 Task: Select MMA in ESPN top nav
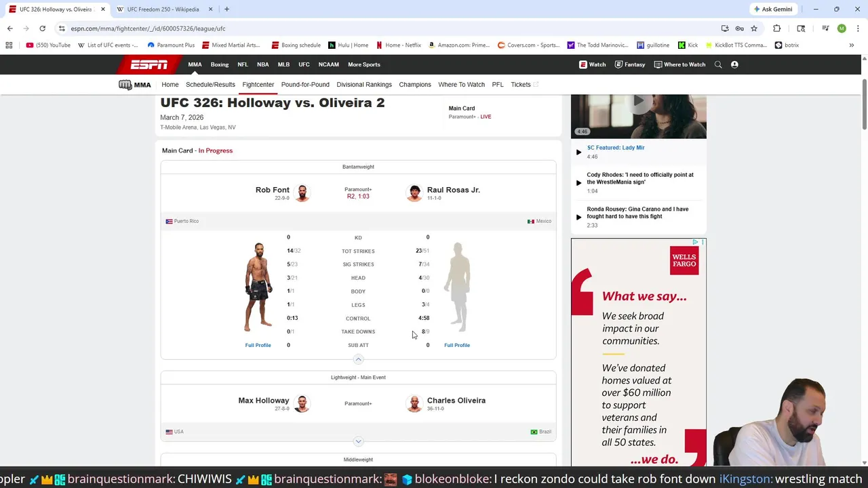tap(195, 64)
